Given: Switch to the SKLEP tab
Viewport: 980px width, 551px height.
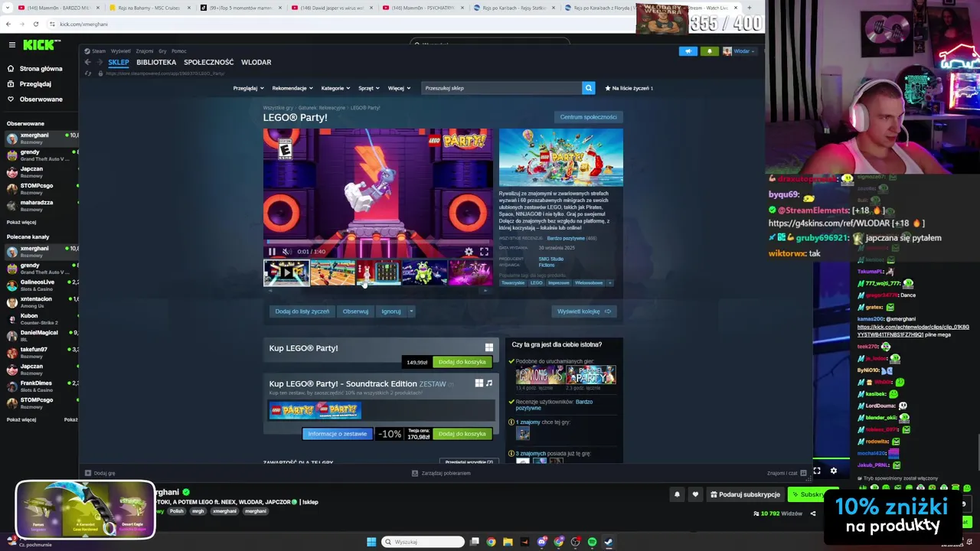Looking at the screenshot, I should tap(119, 62).
